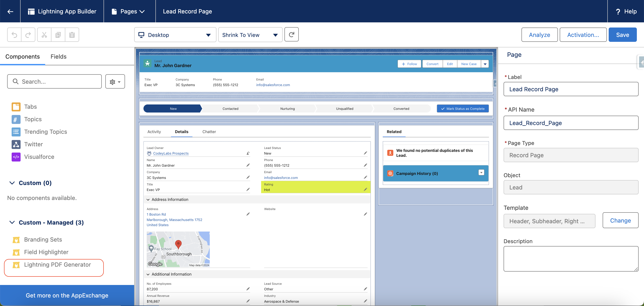
Task: Switch to the Components tab
Action: pyautogui.click(x=23, y=57)
